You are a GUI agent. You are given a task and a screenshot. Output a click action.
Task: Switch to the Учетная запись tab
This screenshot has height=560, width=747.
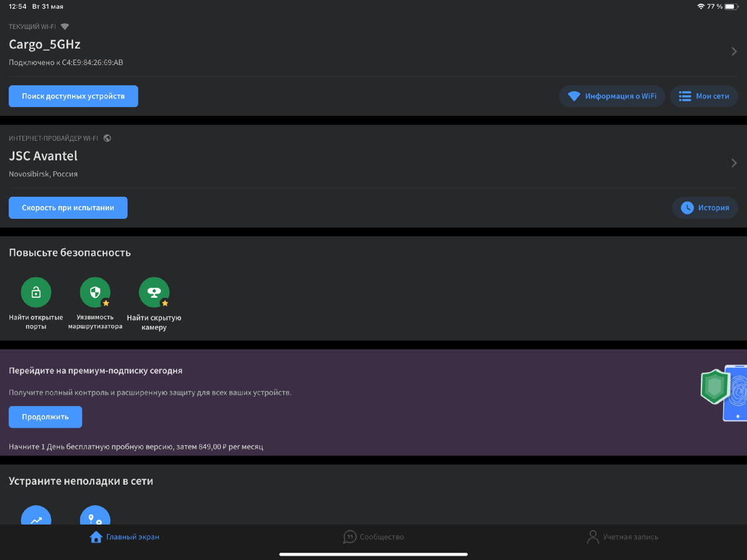pos(622,537)
